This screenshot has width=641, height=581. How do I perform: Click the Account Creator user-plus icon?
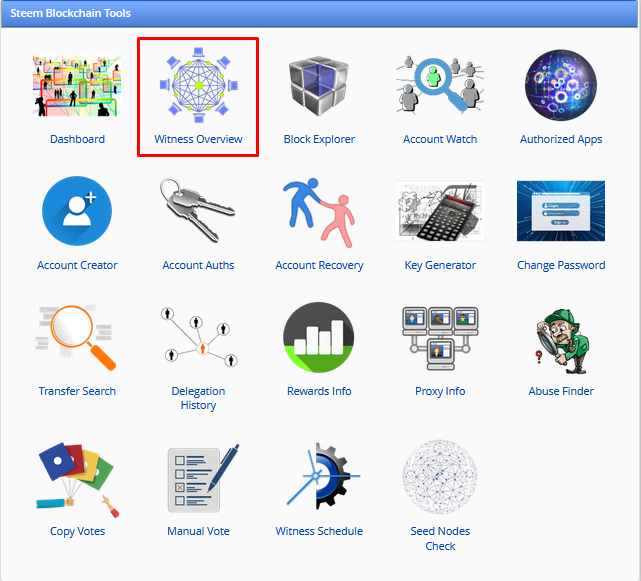tap(77, 211)
